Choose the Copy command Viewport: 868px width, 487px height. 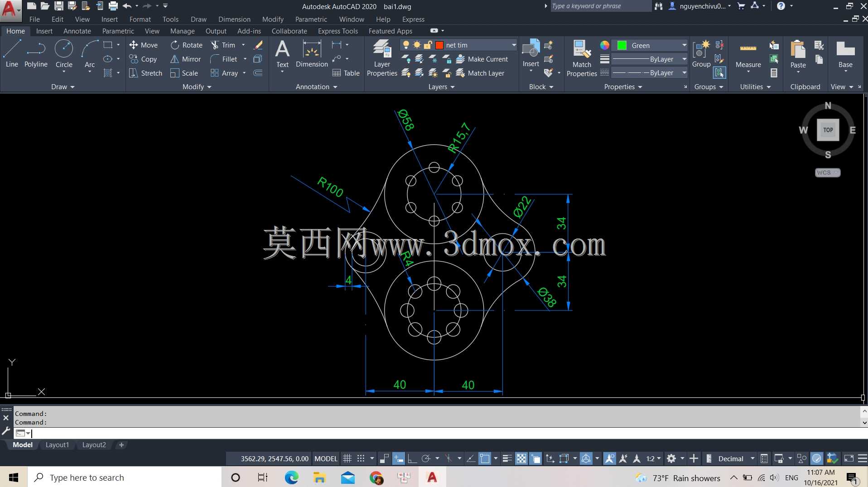(143, 59)
